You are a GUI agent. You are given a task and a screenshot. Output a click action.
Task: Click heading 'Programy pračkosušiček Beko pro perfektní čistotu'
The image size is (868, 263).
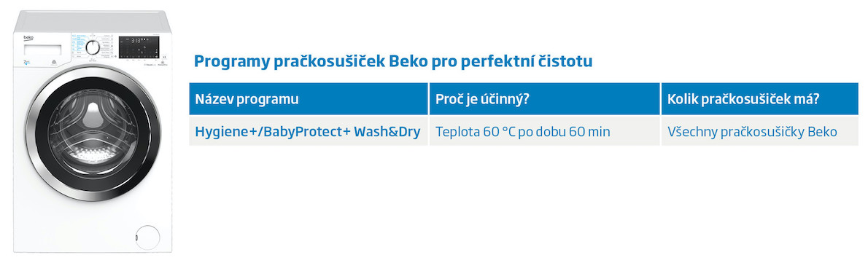393,61
